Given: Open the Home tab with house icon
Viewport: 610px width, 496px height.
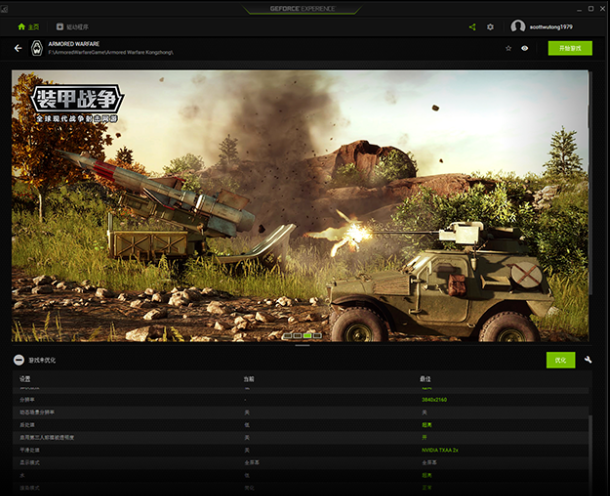Looking at the screenshot, I should pyautogui.click(x=28, y=27).
